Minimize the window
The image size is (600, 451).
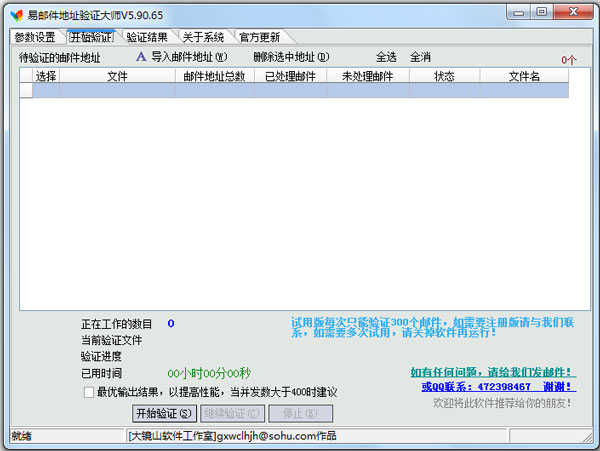point(518,12)
